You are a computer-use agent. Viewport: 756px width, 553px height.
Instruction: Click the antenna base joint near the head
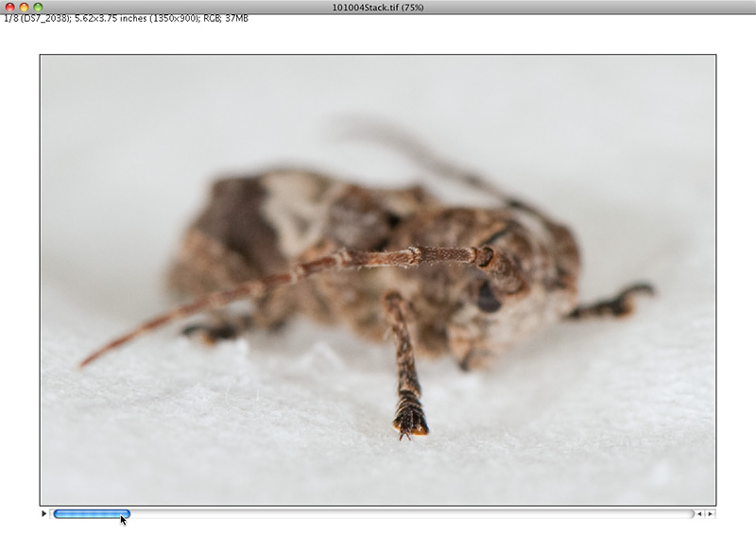[x=485, y=255]
